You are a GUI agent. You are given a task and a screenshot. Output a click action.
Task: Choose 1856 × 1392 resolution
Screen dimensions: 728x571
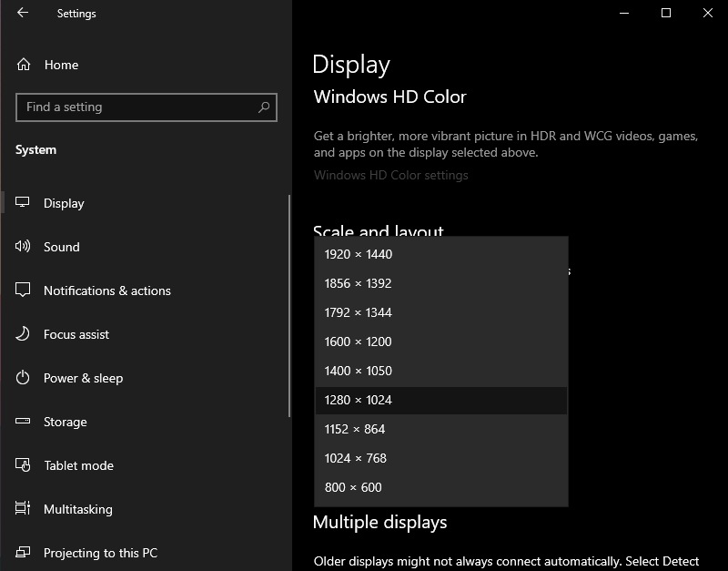pyautogui.click(x=441, y=283)
